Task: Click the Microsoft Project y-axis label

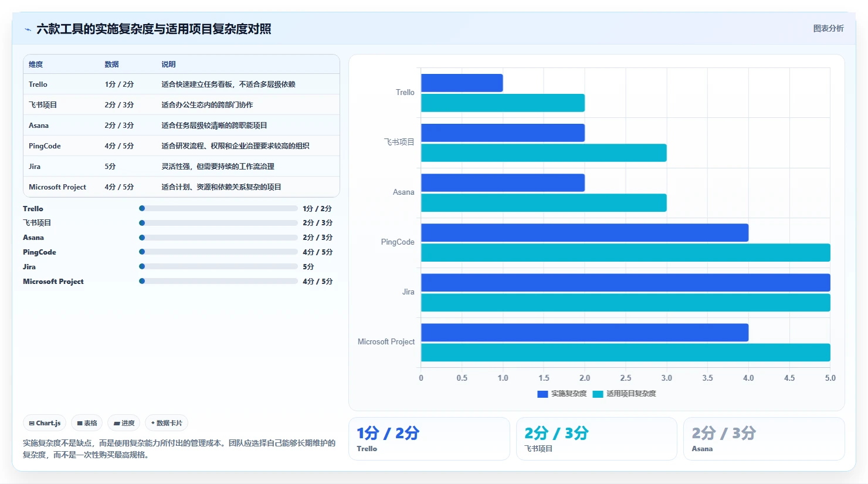Action: click(386, 342)
